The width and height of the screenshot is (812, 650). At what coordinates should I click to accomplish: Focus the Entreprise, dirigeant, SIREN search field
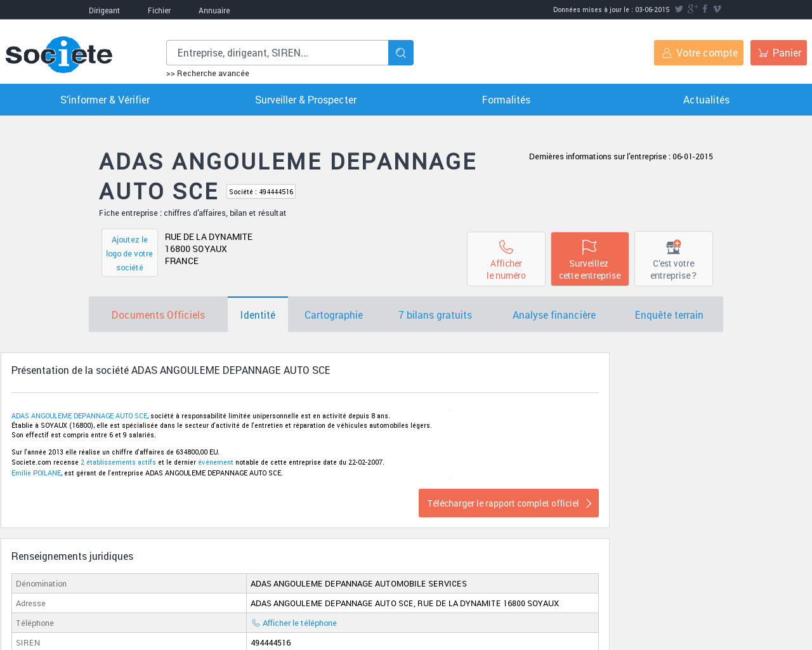pos(277,53)
